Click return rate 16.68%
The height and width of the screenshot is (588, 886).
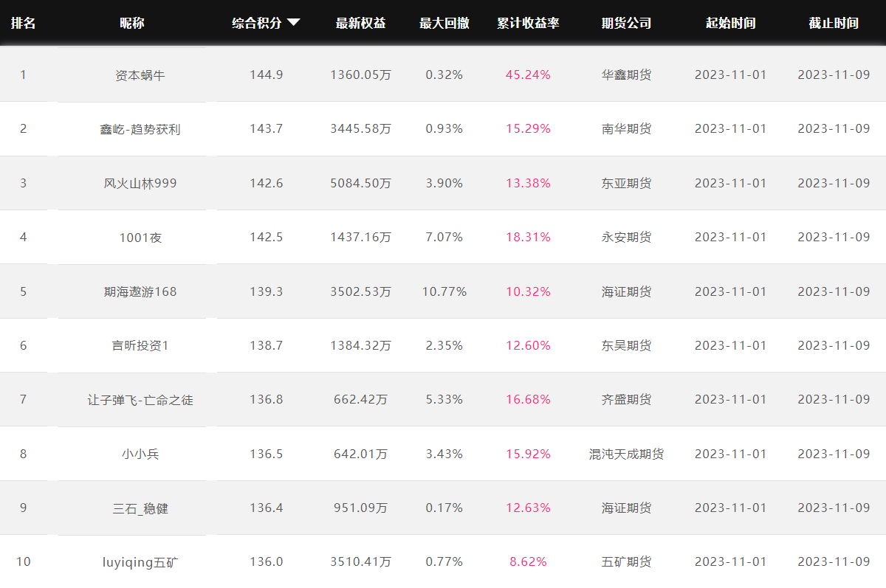click(x=528, y=399)
